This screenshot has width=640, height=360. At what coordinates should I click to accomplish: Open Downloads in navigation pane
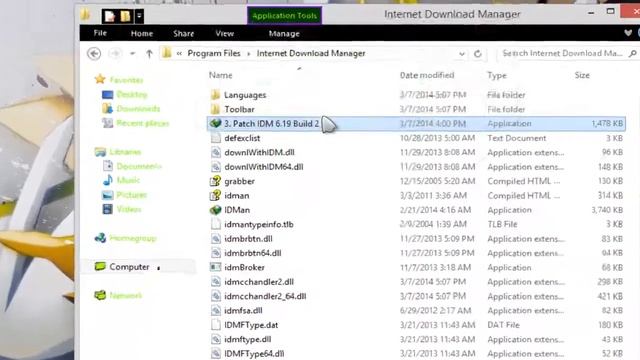click(x=138, y=109)
